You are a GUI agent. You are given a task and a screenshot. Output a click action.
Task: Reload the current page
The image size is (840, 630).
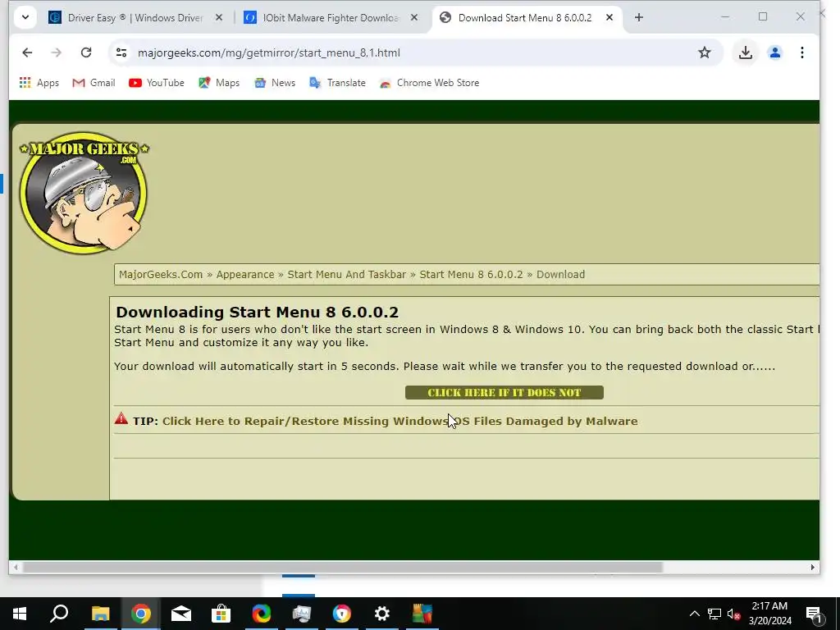point(85,52)
